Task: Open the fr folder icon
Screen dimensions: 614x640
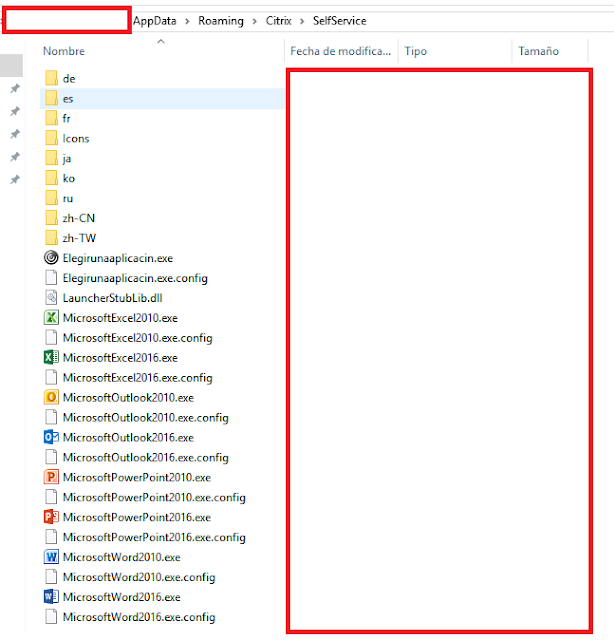Action: [51, 118]
